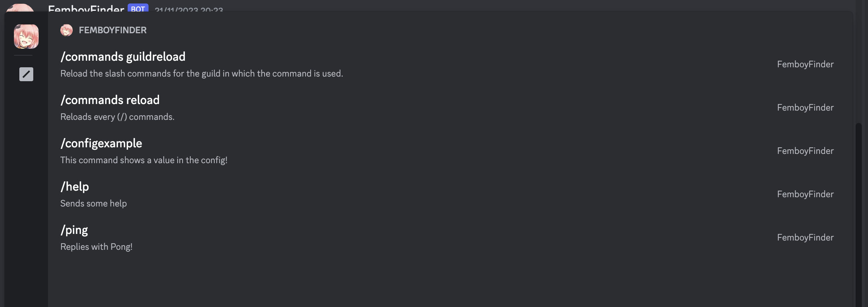Image resolution: width=868 pixels, height=307 pixels.
Task: Click small FemboyFinder avatar beside the header
Action: pos(67,30)
